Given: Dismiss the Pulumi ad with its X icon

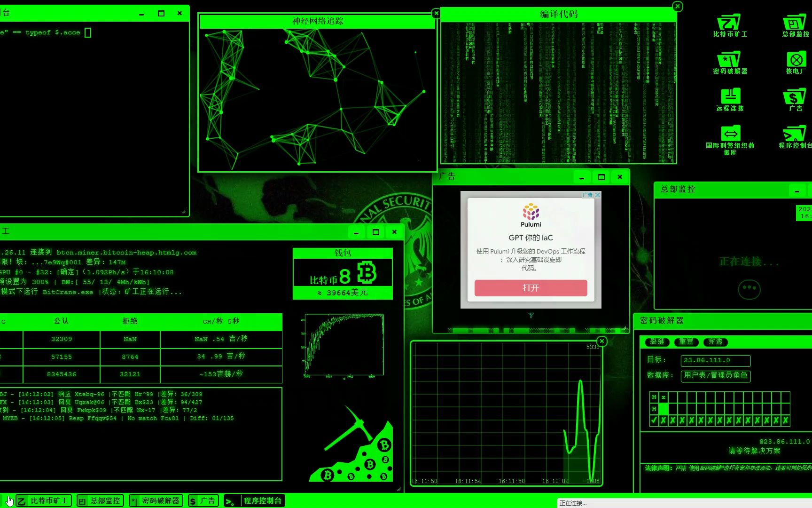Looking at the screenshot, I should pyautogui.click(x=597, y=195).
